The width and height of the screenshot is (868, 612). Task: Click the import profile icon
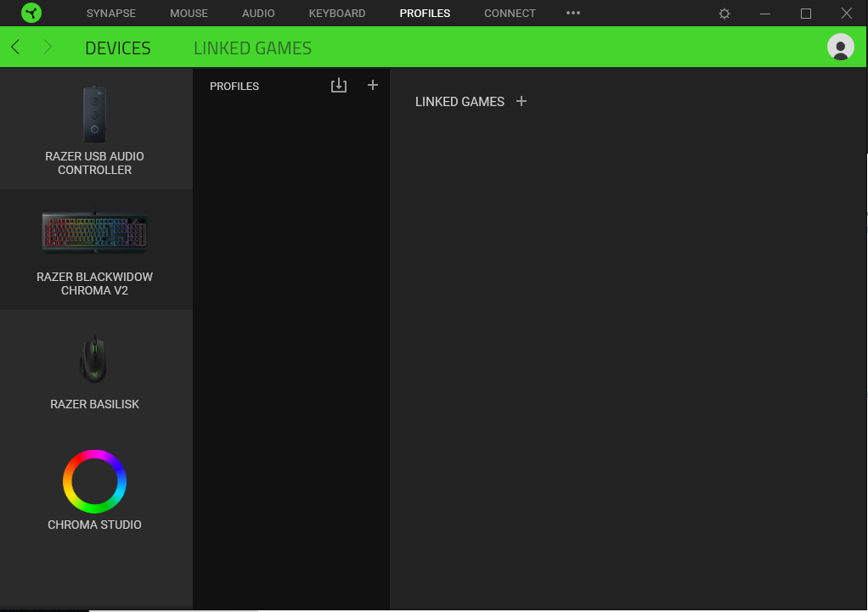tap(339, 85)
